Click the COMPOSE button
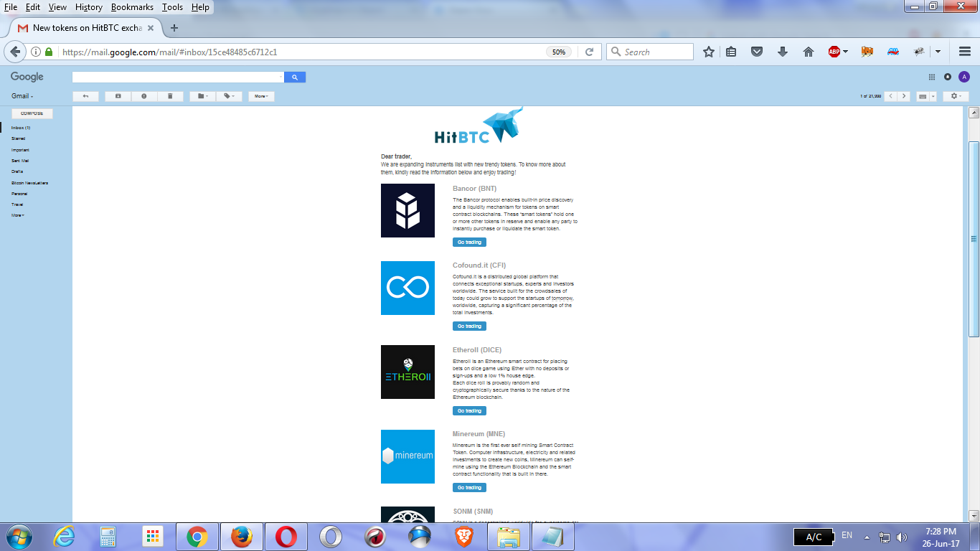The height and width of the screenshot is (551, 980). [x=32, y=113]
